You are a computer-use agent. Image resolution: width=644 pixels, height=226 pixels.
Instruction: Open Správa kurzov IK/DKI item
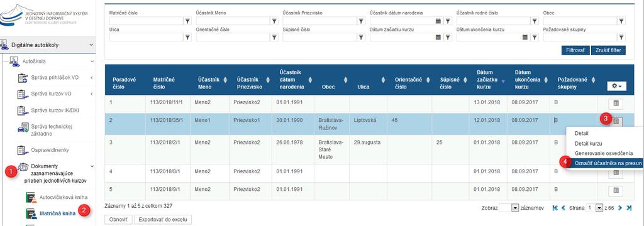(x=55, y=110)
